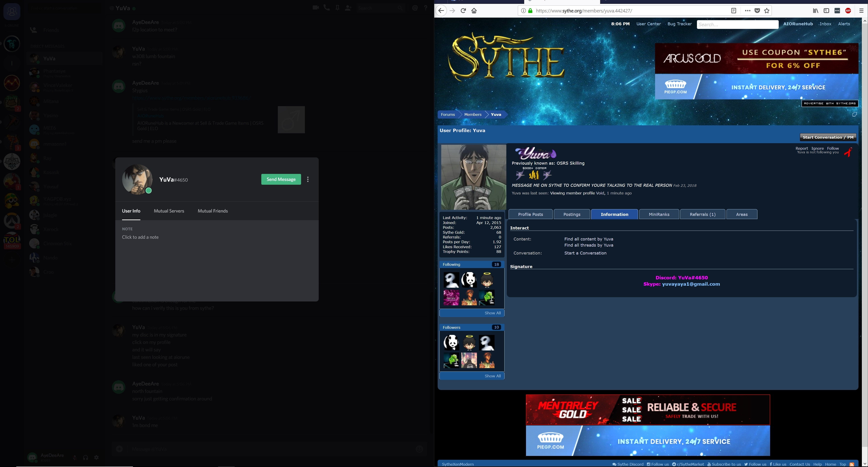
Task: Open Firefox home page
Action: point(474,11)
